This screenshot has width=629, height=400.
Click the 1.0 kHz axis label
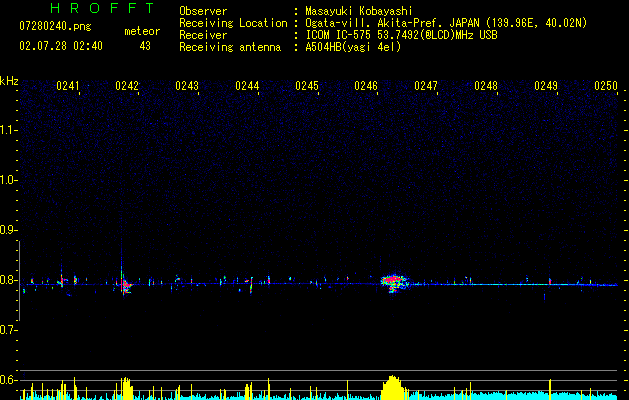[7, 180]
